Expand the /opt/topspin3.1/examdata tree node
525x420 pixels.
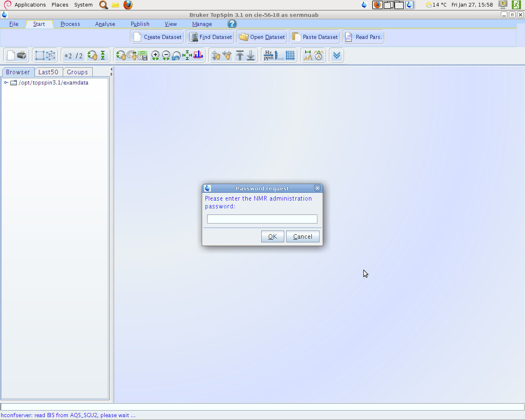tap(6, 83)
